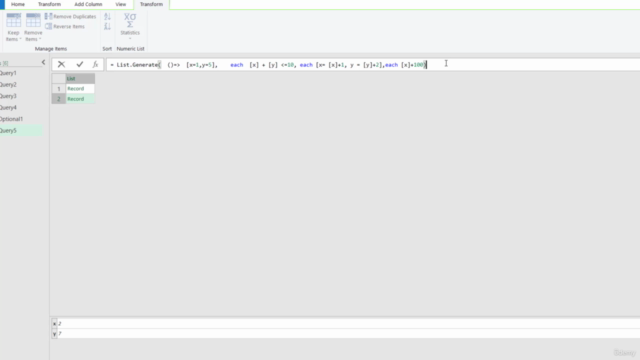640x360 pixels.
Task: Select row number 2
Action: (x=58, y=99)
